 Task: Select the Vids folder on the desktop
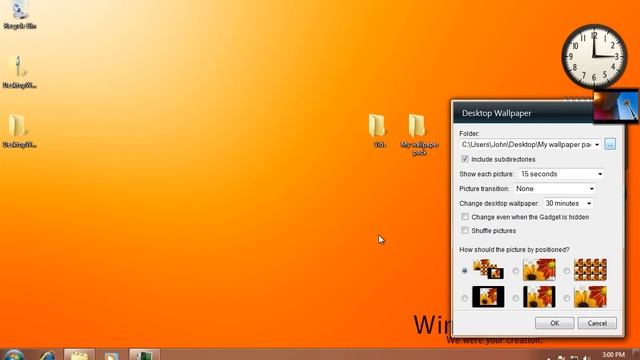coord(377,131)
